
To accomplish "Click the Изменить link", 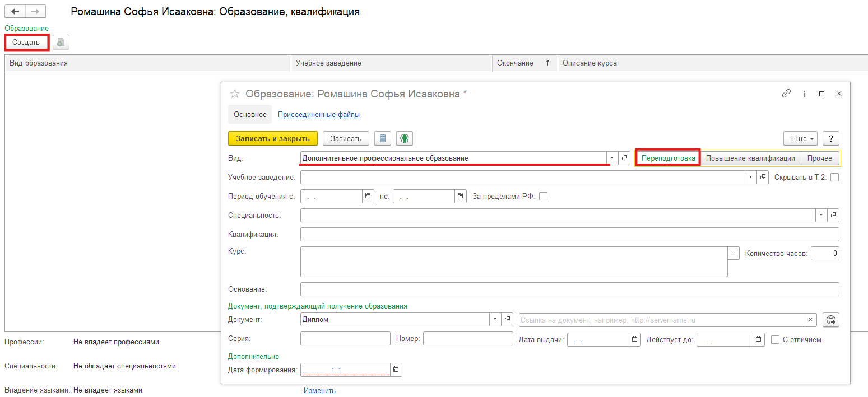I will 319,390.
